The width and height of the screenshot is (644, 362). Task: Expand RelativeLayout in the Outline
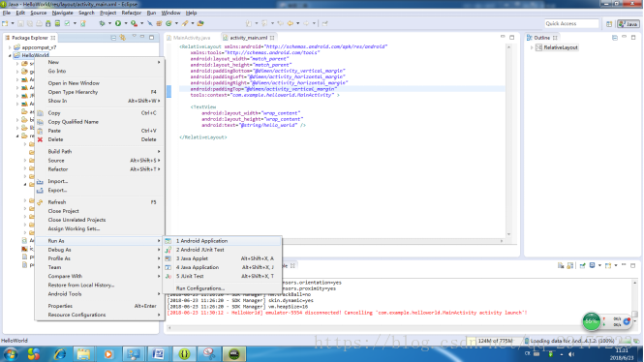pos(532,47)
